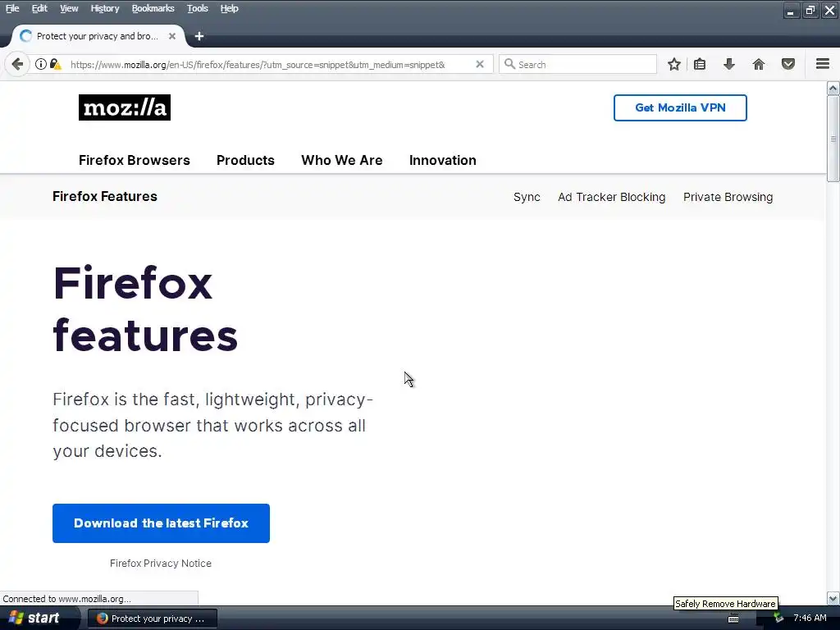The image size is (840, 630).
Task: Bookmark this page with the star icon
Action: pos(674,64)
